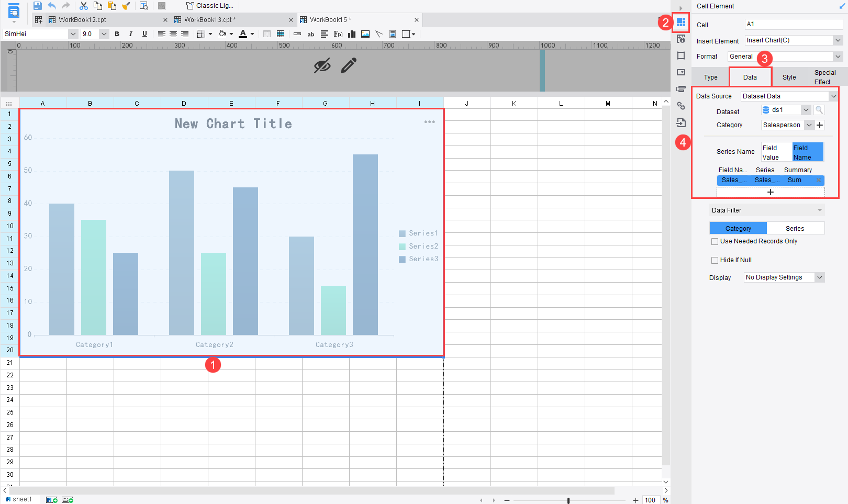Screen dimensions: 848x504
Task: Check the Hide If Null checkbox
Action: point(715,260)
